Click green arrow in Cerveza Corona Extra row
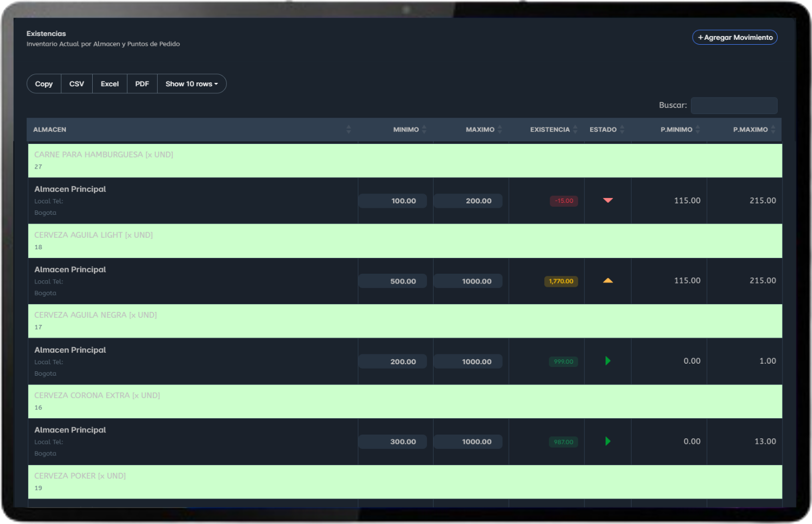 pyautogui.click(x=608, y=441)
